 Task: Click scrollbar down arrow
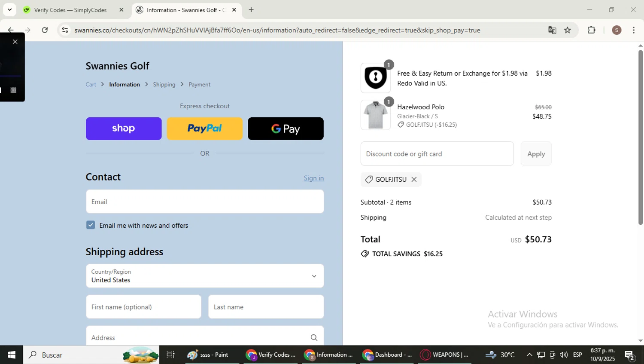tap(640, 341)
